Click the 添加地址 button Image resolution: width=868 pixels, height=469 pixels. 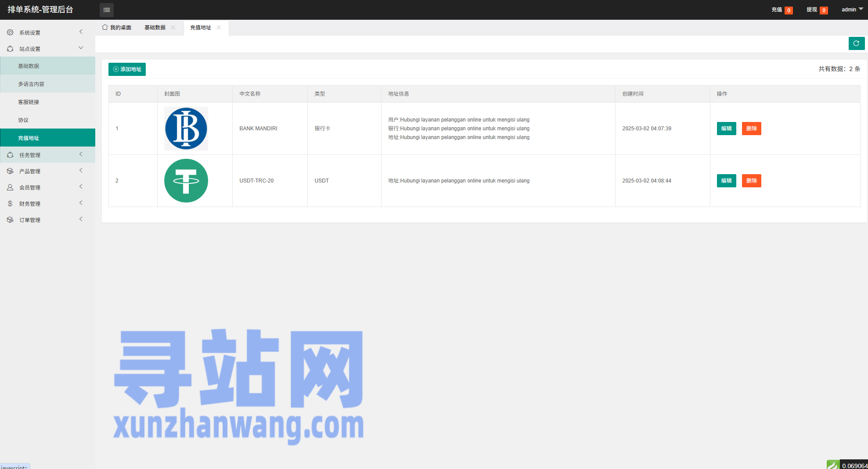click(127, 69)
